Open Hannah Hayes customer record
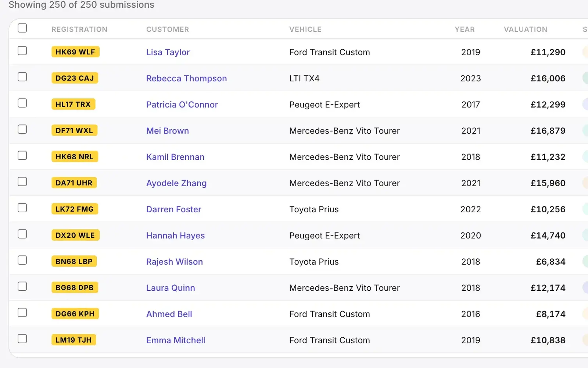 [x=176, y=236]
